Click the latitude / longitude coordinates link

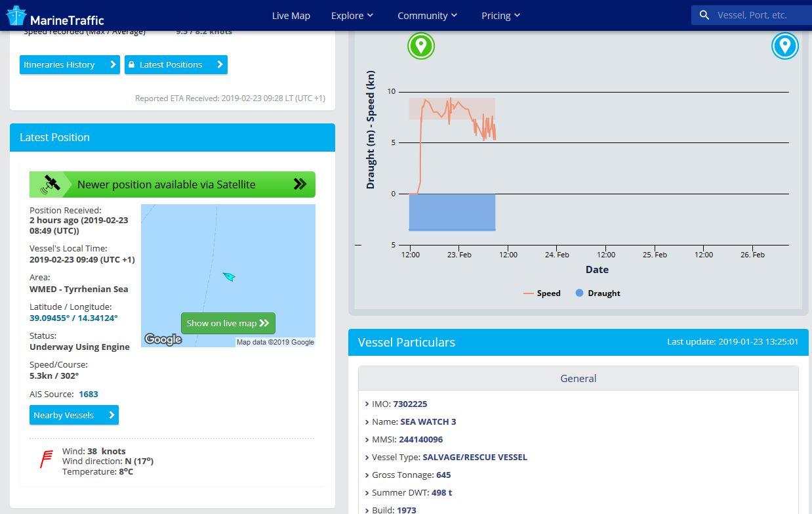pos(73,318)
